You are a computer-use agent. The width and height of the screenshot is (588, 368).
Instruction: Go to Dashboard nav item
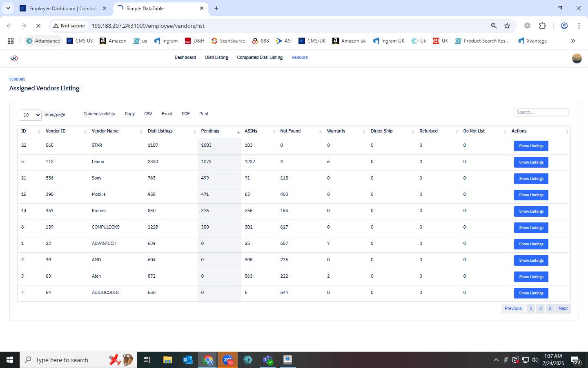pos(185,58)
